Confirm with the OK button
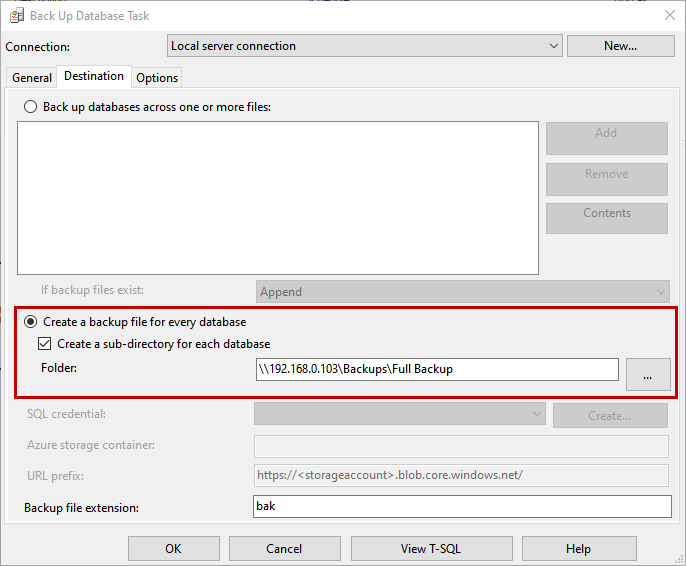Image resolution: width=686 pixels, height=566 pixels. (174, 549)
